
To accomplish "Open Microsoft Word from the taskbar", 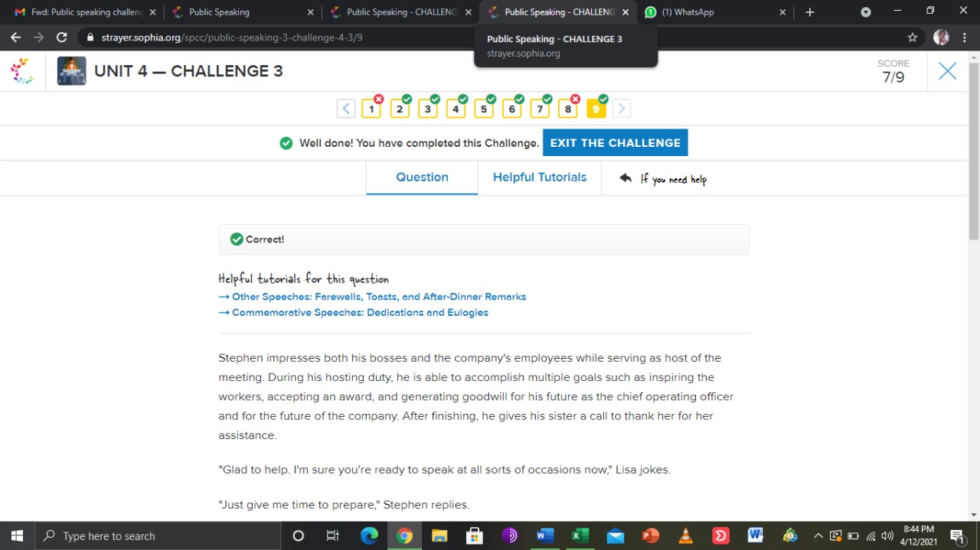I will (544, 535).
